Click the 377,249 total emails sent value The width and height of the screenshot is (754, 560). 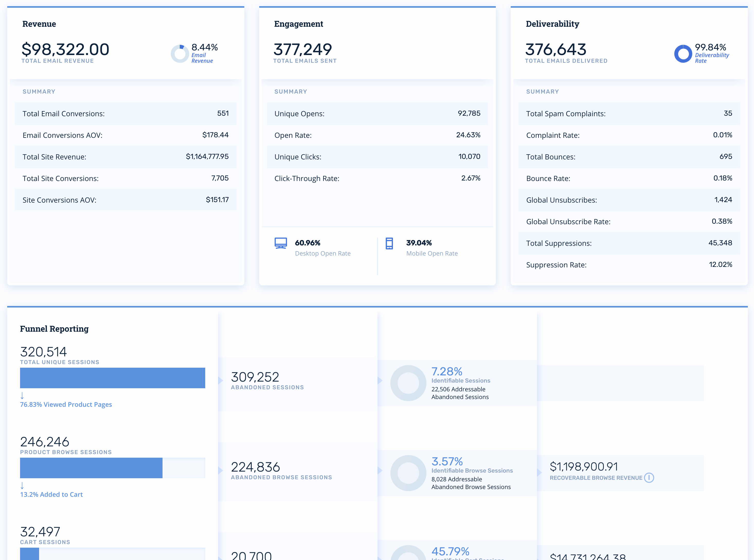coord(302,49)
